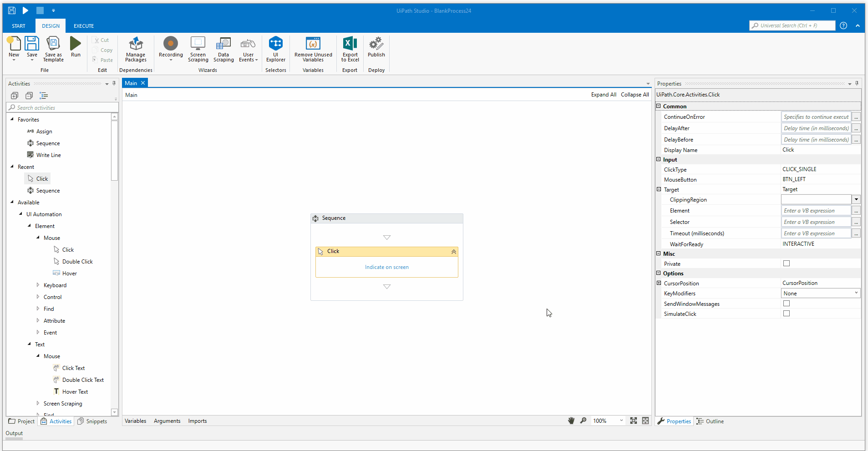The height and width of the screenshot is (451, 868).
Task: Click the title bar stop icon
Action: tap(40, 10)
